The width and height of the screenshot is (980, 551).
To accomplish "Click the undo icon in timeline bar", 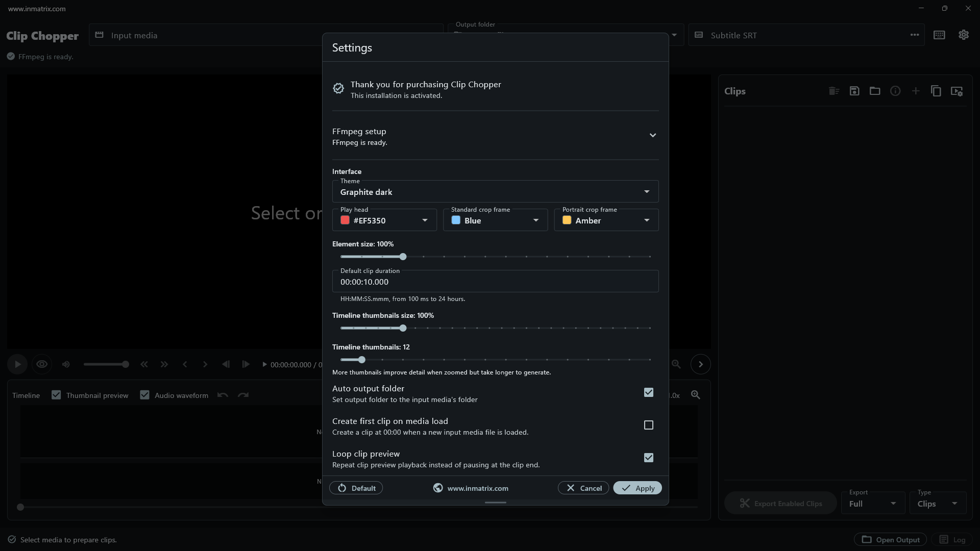I will (223, 395).
